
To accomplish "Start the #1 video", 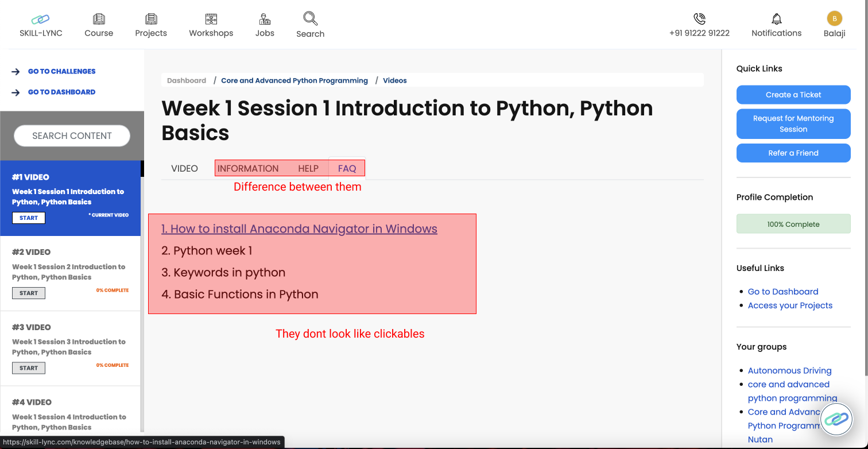I will coord(29,218).
